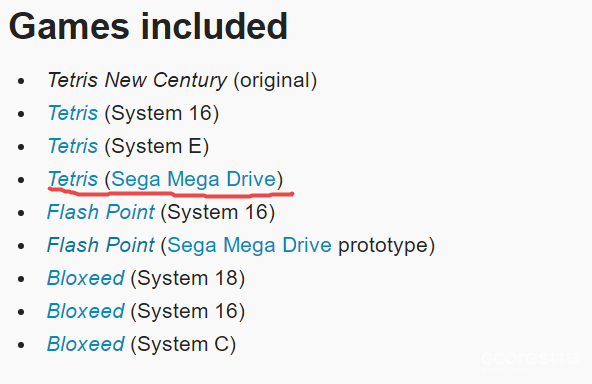
Task: Click '(System 16)' text next to Tetris
Action: pos(162,113)
